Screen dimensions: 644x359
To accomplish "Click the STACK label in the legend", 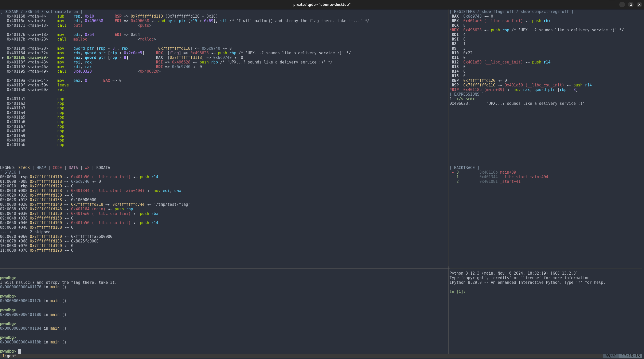I will tap(24, 168).
